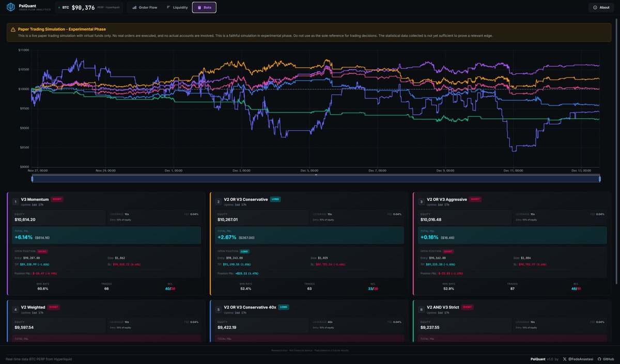Open the GitHub link in footer
Viewport: 620px width, 364px height.
(608, 359)
